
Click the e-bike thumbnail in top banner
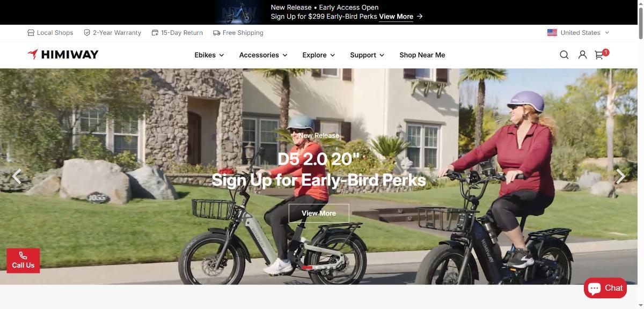pyautogui.click(x=239, y=12)
